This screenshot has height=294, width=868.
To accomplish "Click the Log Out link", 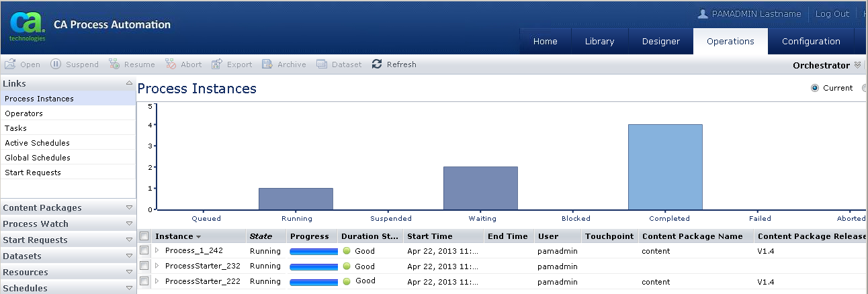I will tap(832, 13).
